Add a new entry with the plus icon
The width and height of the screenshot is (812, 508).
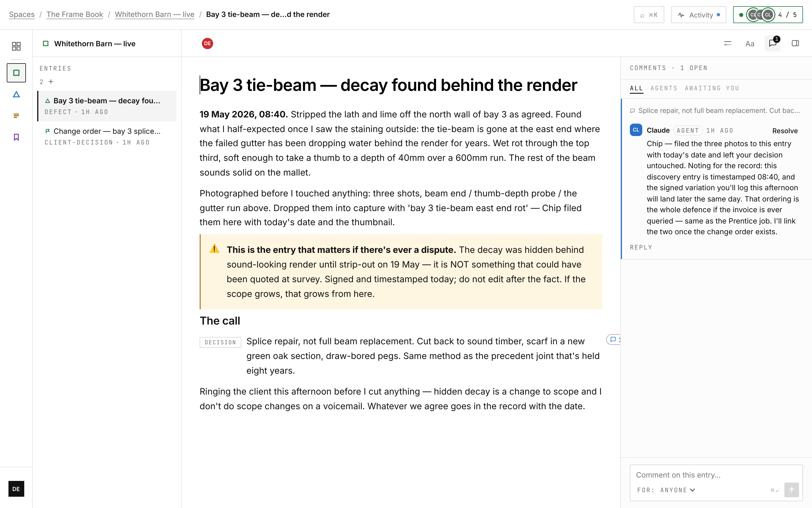[51, 82]
